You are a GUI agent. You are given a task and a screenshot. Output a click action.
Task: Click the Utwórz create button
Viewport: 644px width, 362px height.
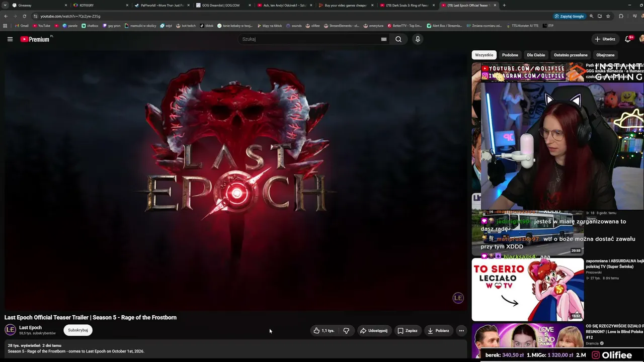click(x=605, y=39)
